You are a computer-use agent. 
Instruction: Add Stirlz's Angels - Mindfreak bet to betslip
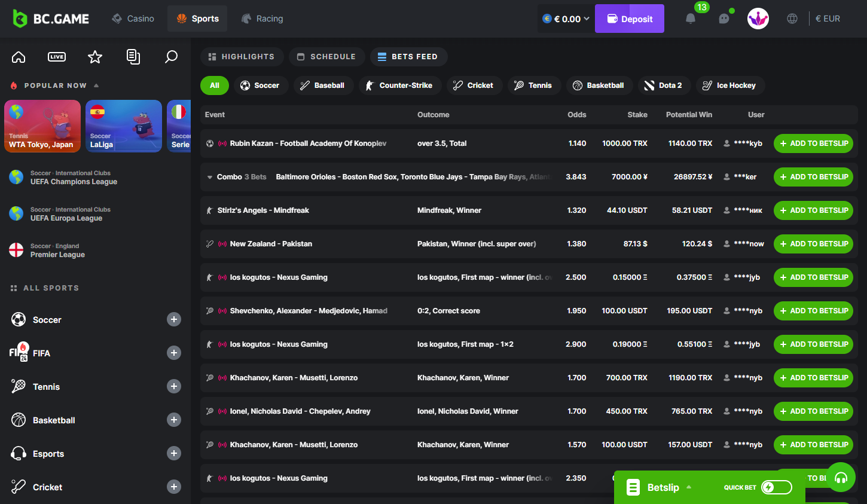813,210
